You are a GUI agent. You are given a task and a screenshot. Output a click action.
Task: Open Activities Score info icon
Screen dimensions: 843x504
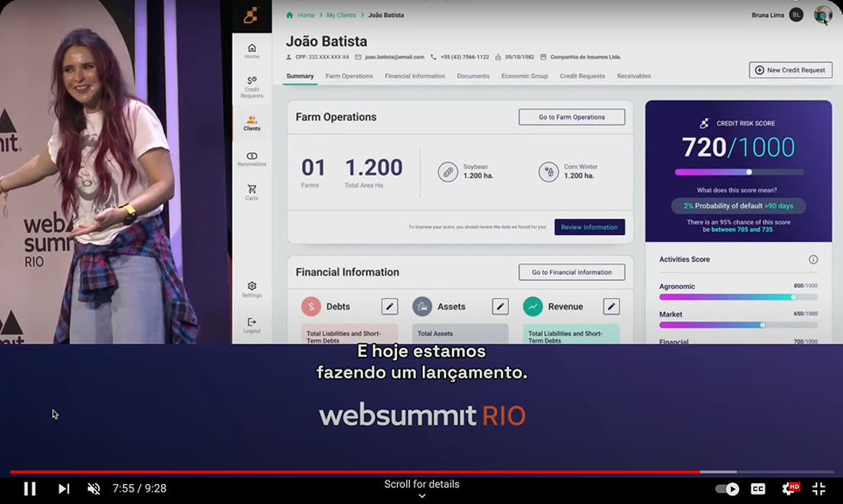tap(813, 260)
